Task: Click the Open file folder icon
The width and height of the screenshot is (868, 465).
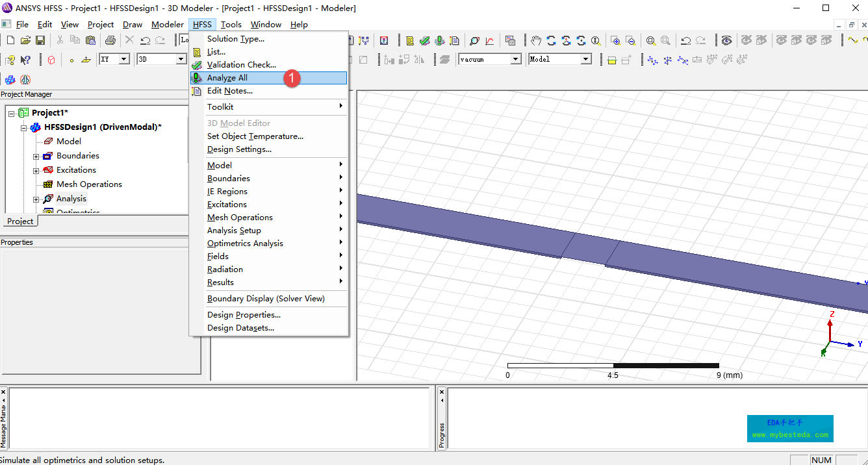Action: [25, 40]
